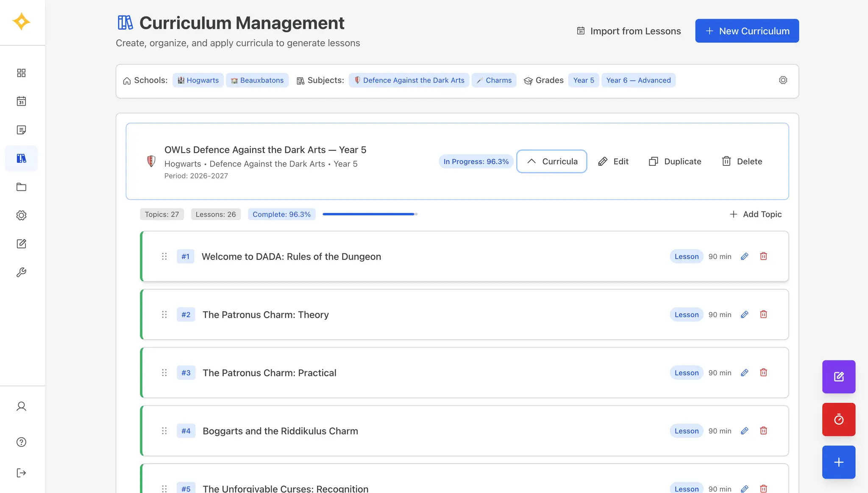
Task: Click New Curriculum button
Action: tap(747, 31)
